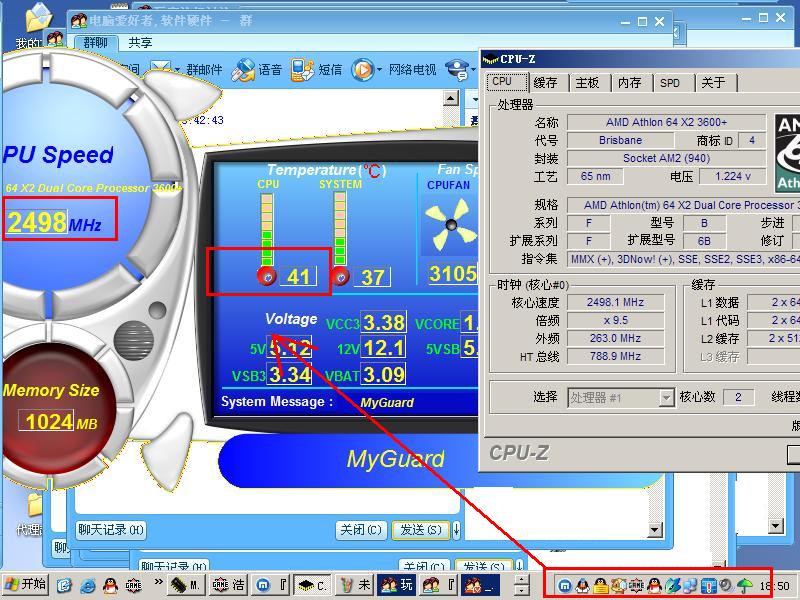Click the blue temperature monitor tray icon
Screen dimensions: 800x600
[x=709, y=585]
